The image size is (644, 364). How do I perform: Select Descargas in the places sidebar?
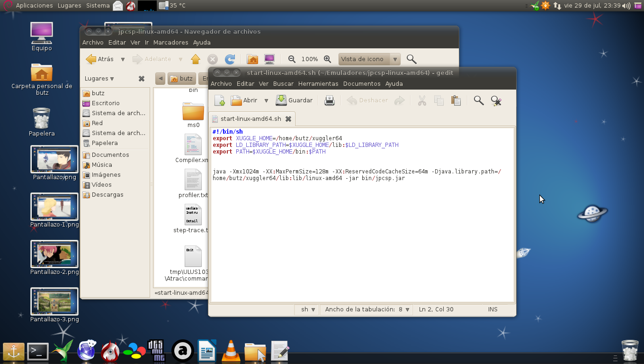click(x=107, y=195)
